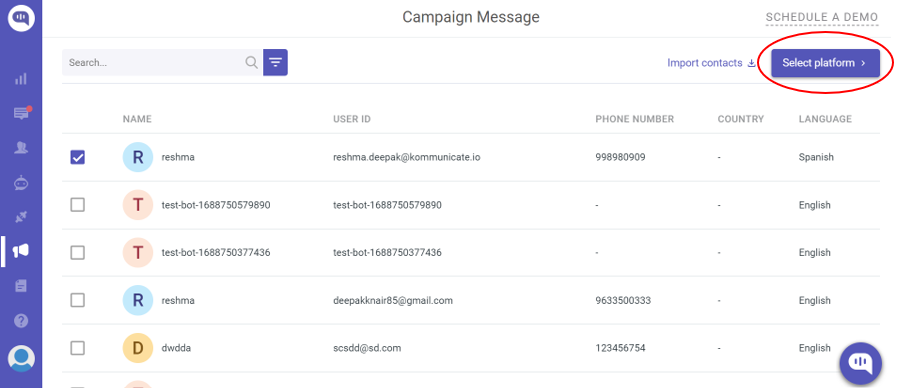Image resolution: width=897 pixels, height=388 pixels.
Task: Open the sidebar document icon above help
Action: (21, 286)
